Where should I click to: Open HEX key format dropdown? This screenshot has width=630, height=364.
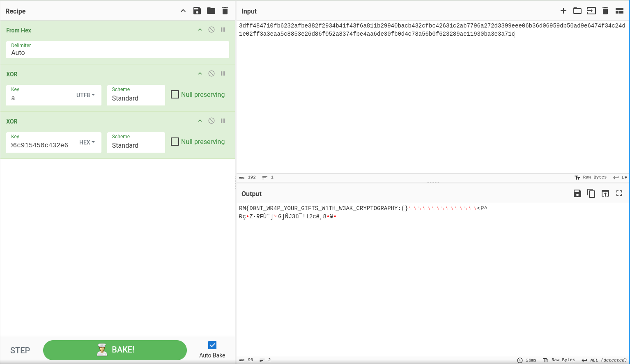(x=87, y=142)
